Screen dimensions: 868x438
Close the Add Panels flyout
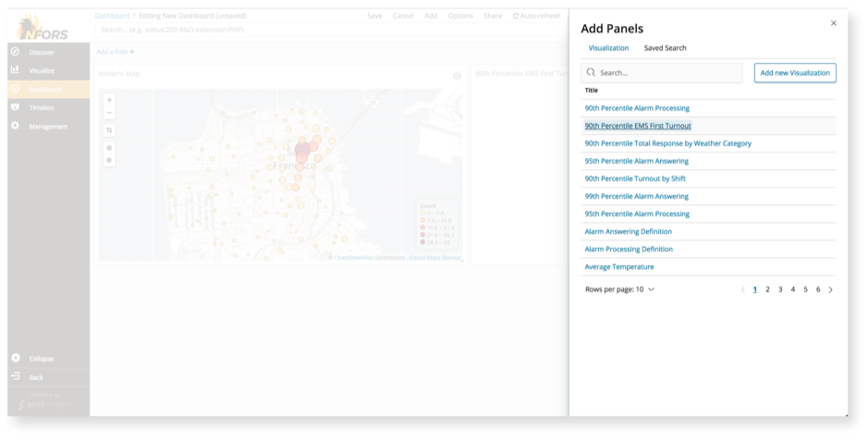(833, 23)
